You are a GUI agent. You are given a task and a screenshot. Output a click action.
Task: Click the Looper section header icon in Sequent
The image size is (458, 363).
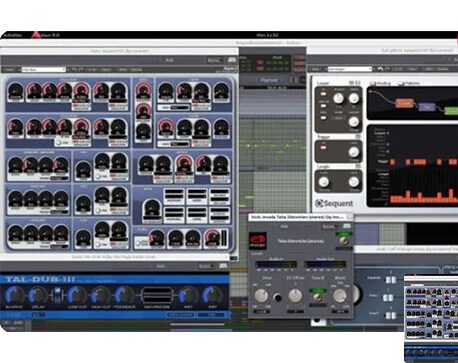point(354,83)
